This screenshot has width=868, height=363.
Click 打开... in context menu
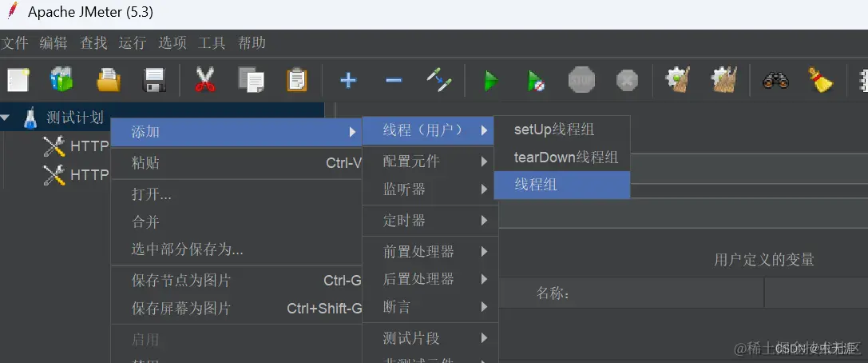237,194
